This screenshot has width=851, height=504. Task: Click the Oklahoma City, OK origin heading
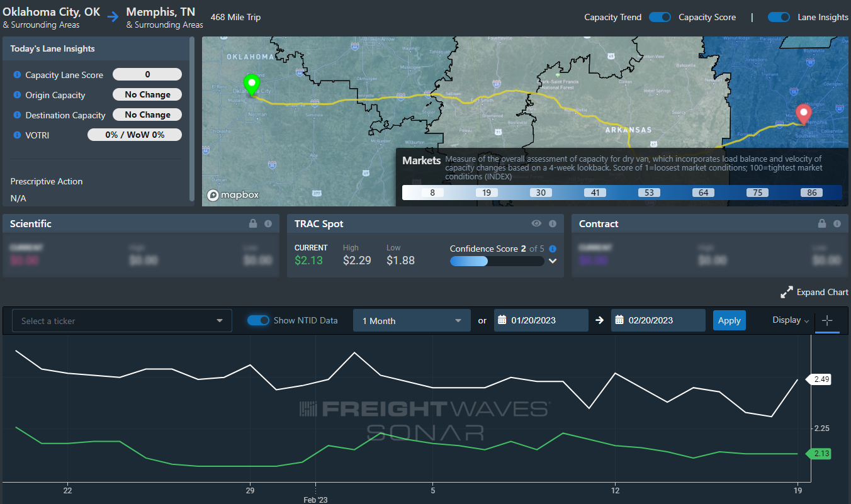[x=52, y=11]
